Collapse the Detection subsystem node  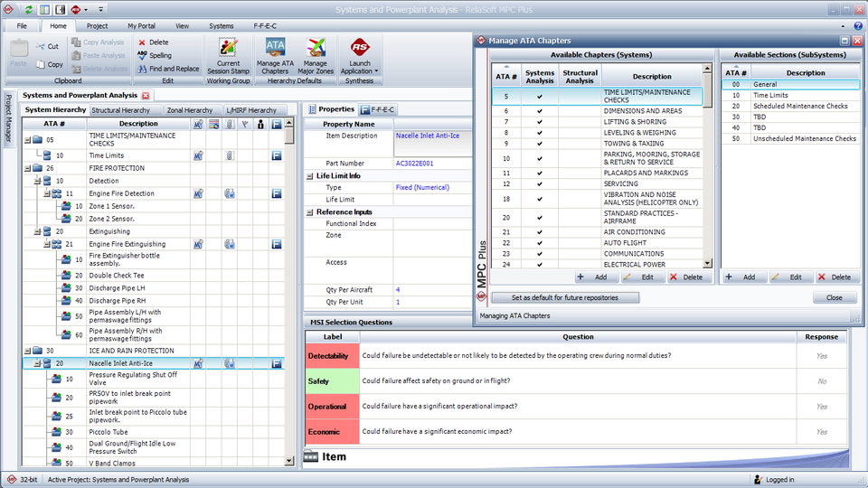tap(37, 181)
